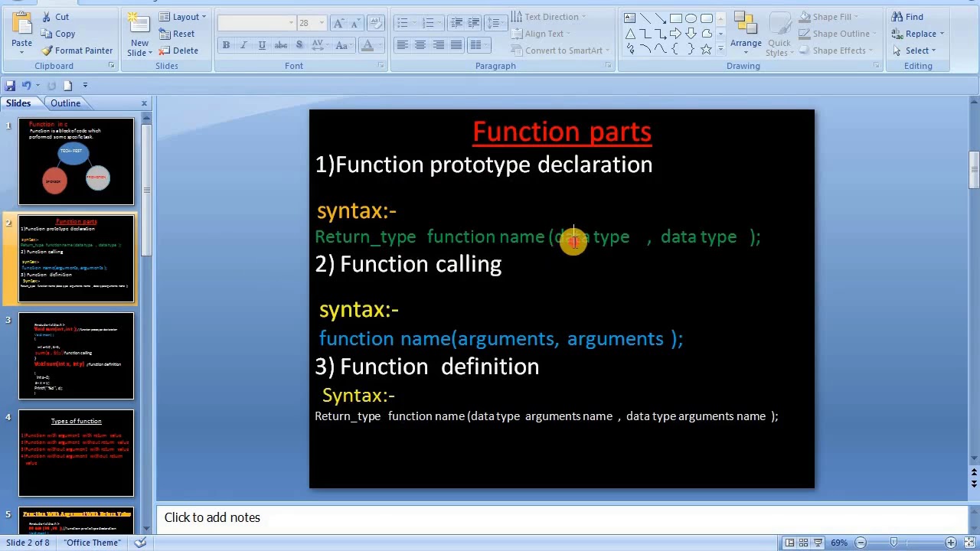Screen dimensions: 980x551
Task: Expand the shapes gallery More arrow
Action: (x=720, y=49)
